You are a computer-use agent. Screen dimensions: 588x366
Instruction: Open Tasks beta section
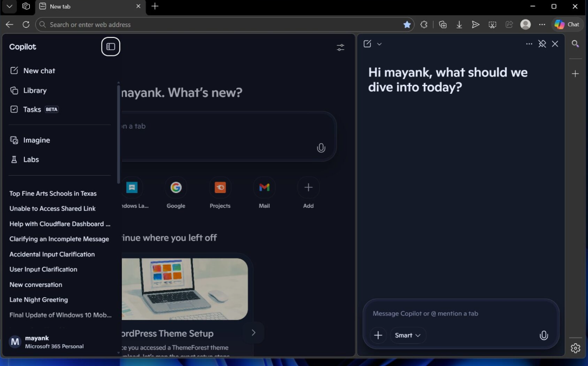[34, 109]
